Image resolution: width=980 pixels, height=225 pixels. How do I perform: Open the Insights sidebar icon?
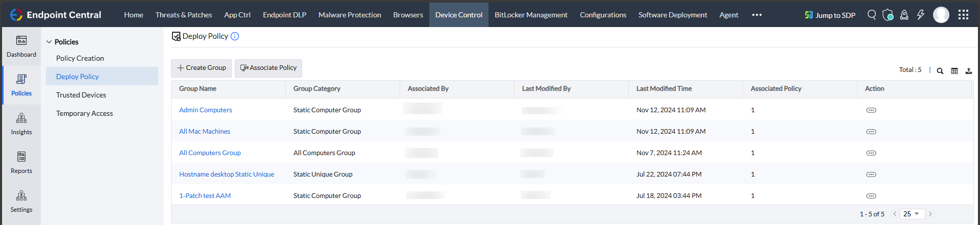pos(21,124)
